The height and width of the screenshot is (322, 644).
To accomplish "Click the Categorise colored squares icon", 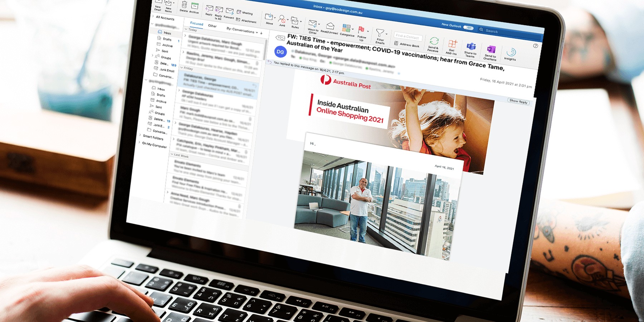I will [x=346, y=28].
